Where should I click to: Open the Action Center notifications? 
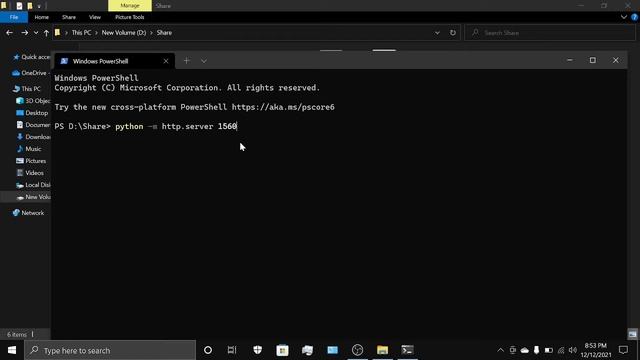tap(623, 350)
